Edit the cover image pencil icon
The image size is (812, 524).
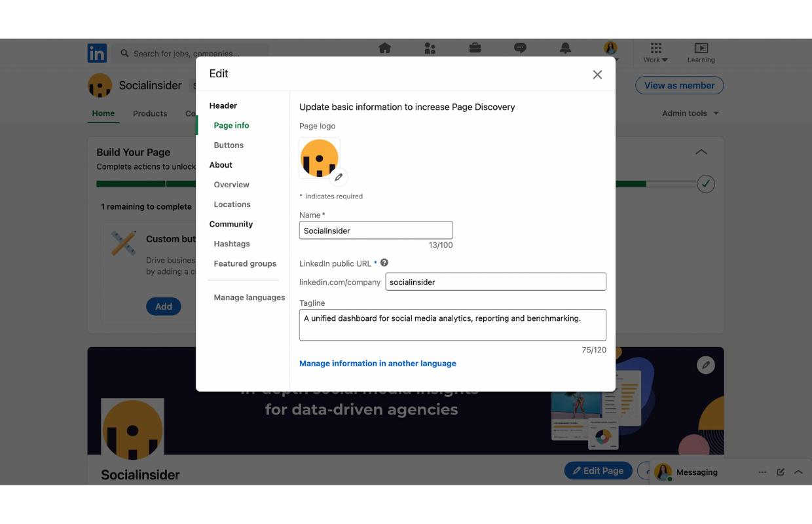tap(705, 365)
